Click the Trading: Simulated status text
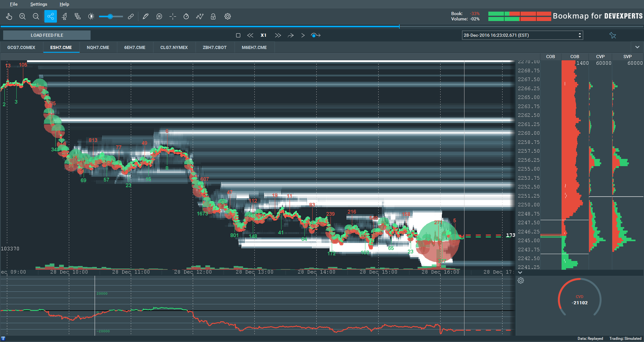The width and height of the screenshot is (644, 342). pos(625,339)
